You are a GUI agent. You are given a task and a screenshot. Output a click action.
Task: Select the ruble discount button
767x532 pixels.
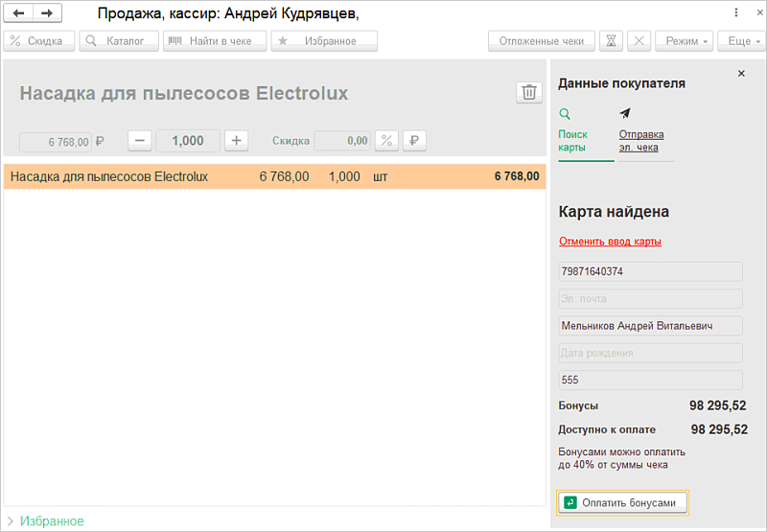point(414,140)
